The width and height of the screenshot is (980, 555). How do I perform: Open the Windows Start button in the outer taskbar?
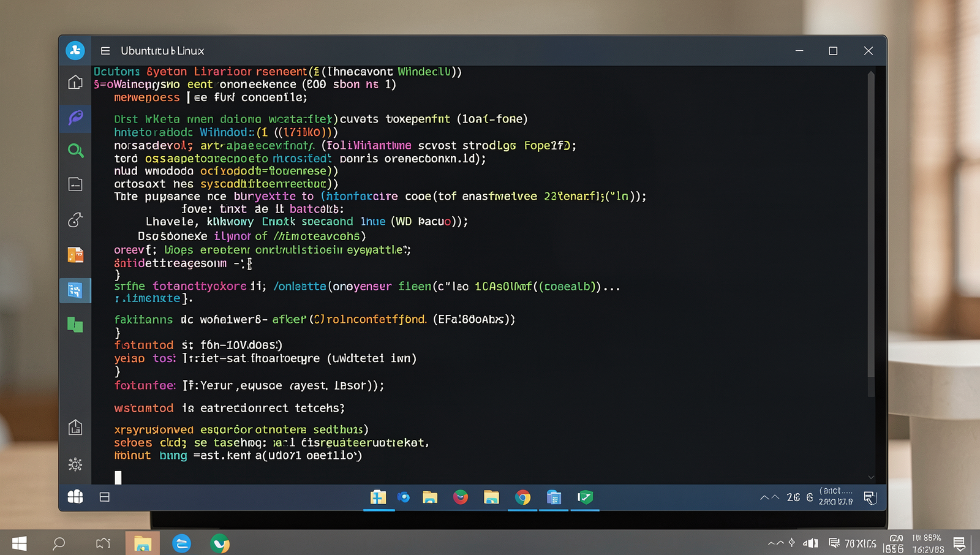(x=20, y=543)
